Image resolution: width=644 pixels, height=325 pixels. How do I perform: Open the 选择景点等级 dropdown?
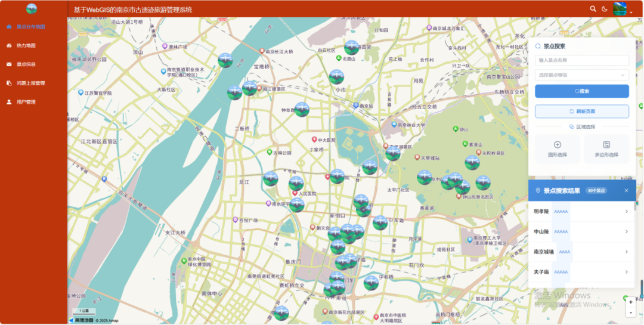pyautogui.click(x=581, y=75)
